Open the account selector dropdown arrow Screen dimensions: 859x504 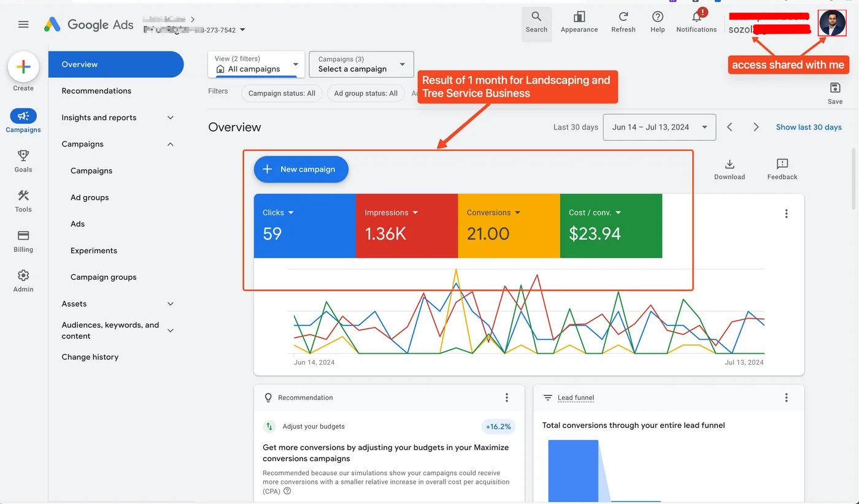coord(242,29)
